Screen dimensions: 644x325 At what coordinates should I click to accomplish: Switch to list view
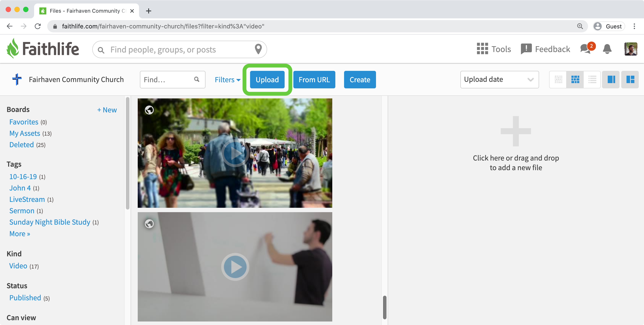(592, 80)
